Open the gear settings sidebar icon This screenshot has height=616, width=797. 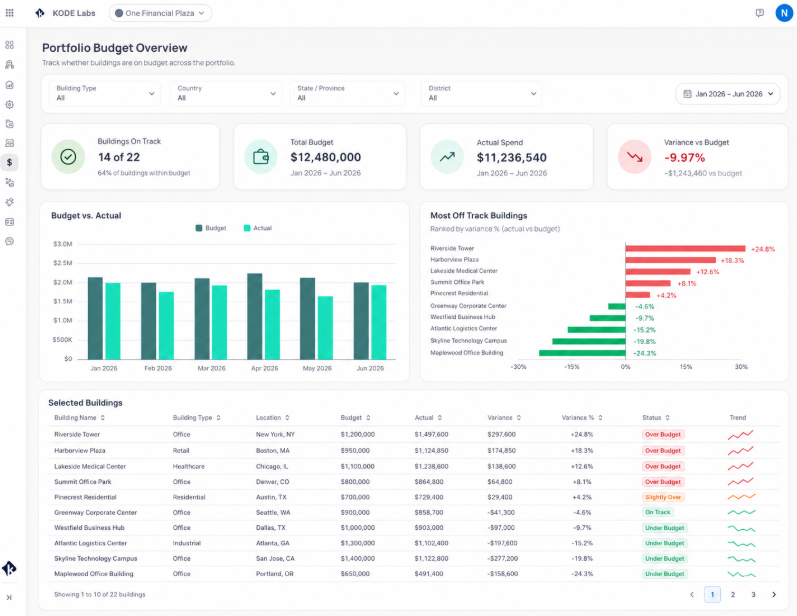(9, 104)
